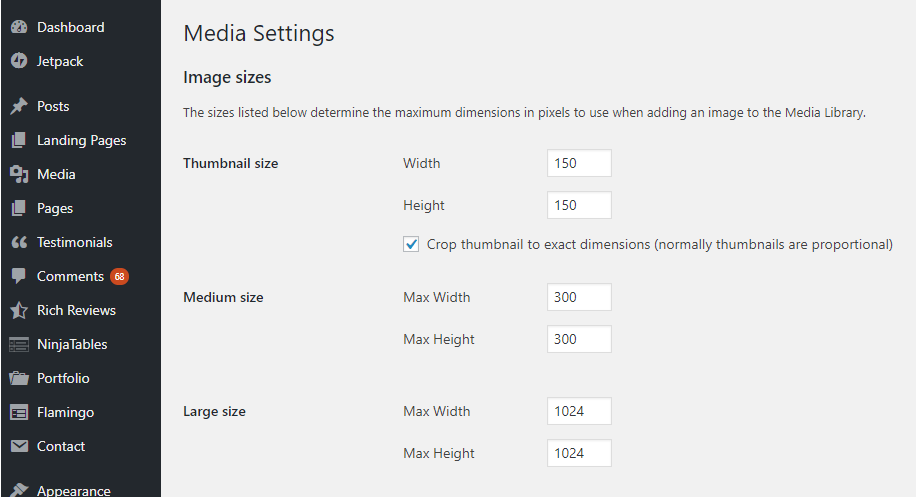Go to Flamingo in the sidebar

(65, 412)
